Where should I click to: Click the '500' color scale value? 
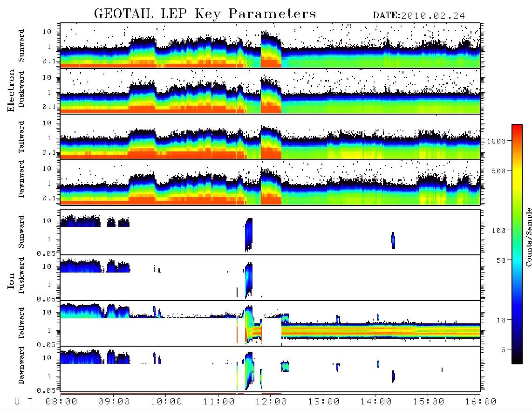[498, 171]
